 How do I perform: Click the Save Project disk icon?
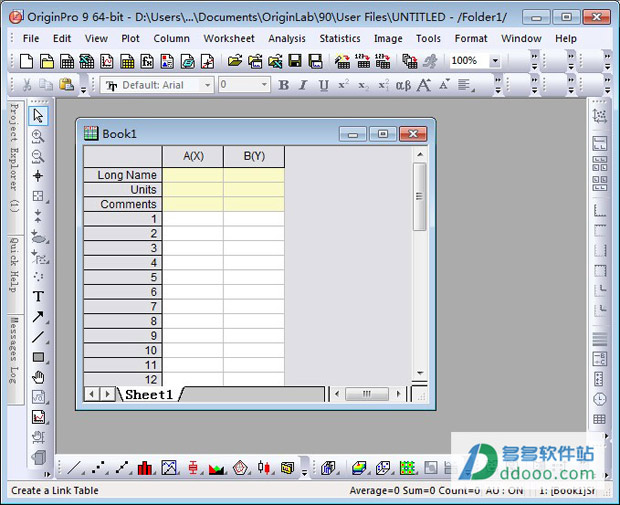click(295, 61)
